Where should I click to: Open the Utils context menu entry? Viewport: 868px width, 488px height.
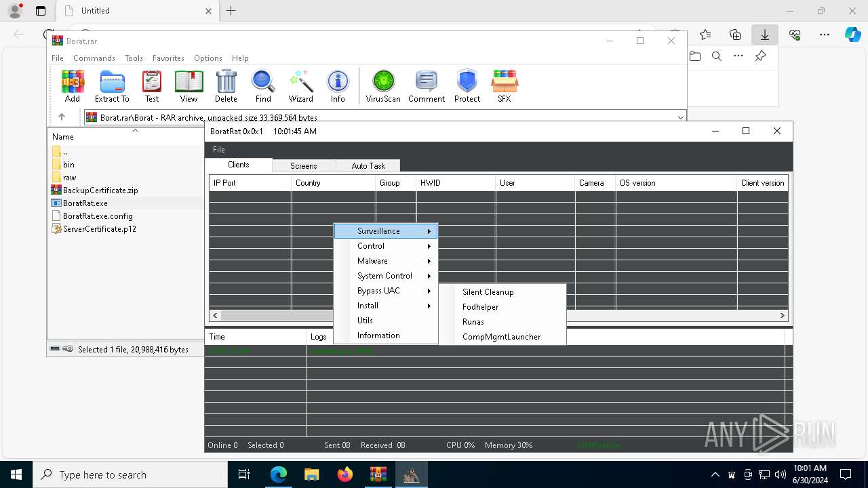click(386, 321)
